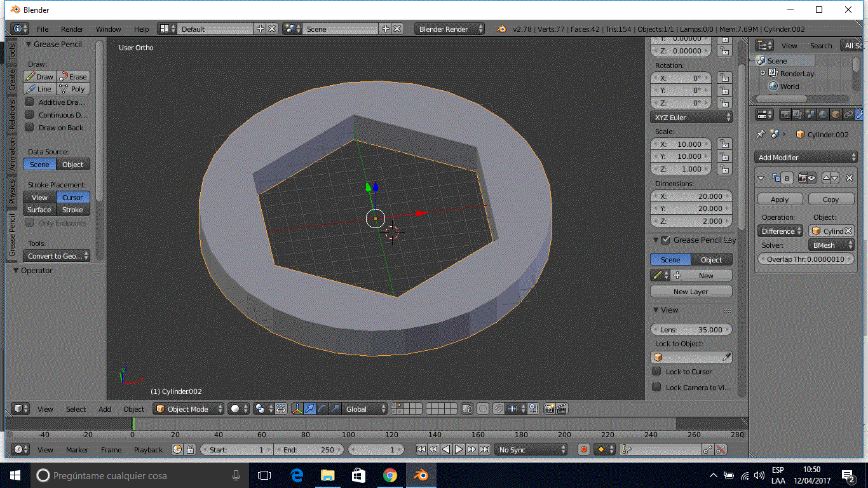Remove the Boolean modifier with X icon
This screenshot has height=488, width=868.
(849, 179)
